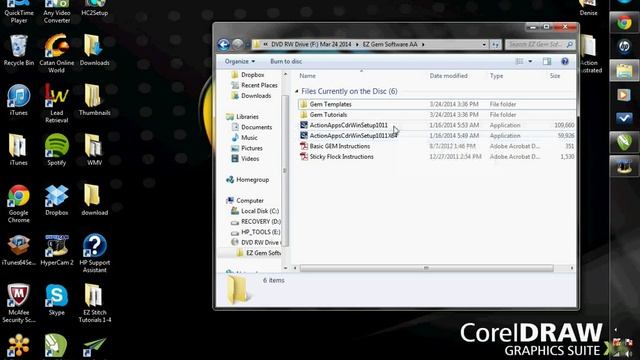
Task: Select Local Disk (C:) in navigation pane
Action: pyautogui.click(x=260, y=211)
